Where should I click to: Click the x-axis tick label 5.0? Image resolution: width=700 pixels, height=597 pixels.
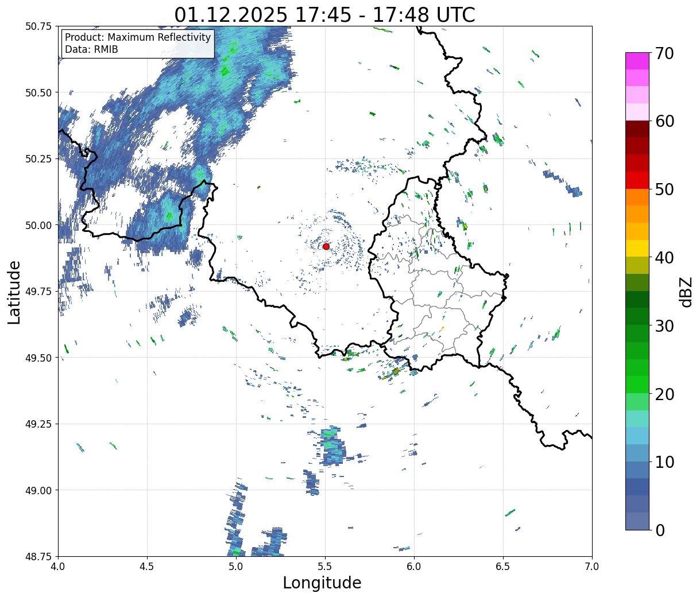click(x=236, y=567)
